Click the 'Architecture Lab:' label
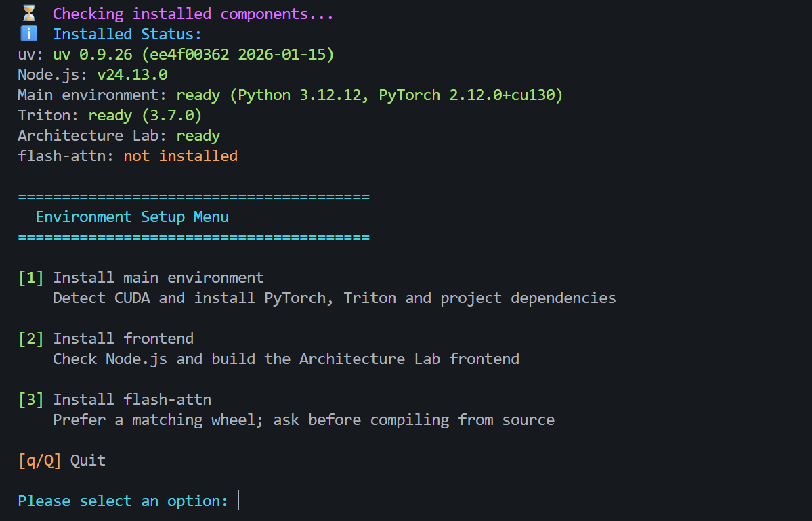 click(x=92, y=135)
